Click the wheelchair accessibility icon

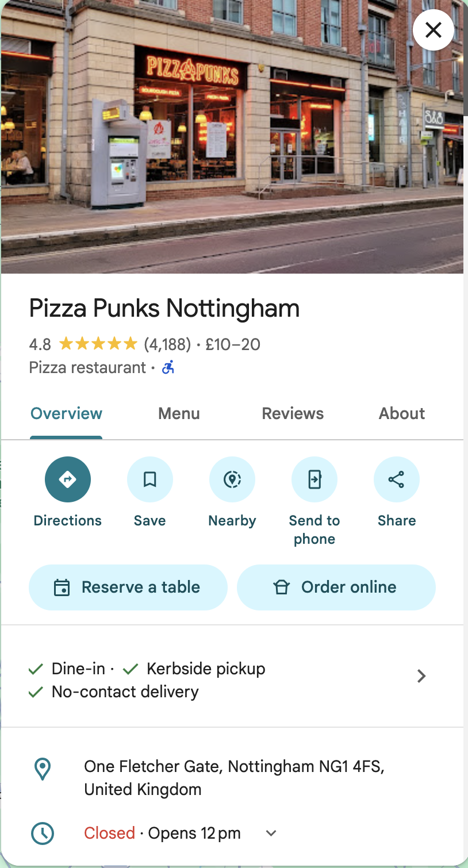point(168,367)
